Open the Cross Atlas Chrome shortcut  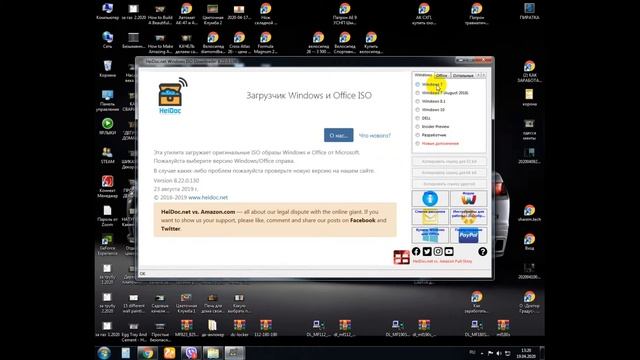click(x=239, y=43)
